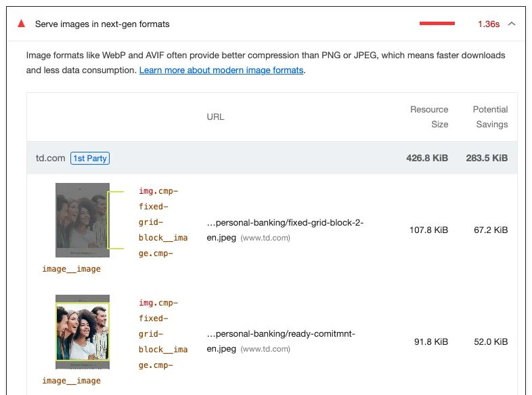Open thumbnail for fixed-grid-block-2-en.jpeg row

point(83,220)
